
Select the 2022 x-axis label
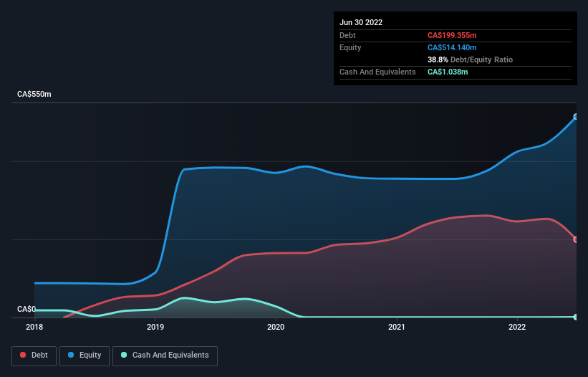tap(517, 327)
